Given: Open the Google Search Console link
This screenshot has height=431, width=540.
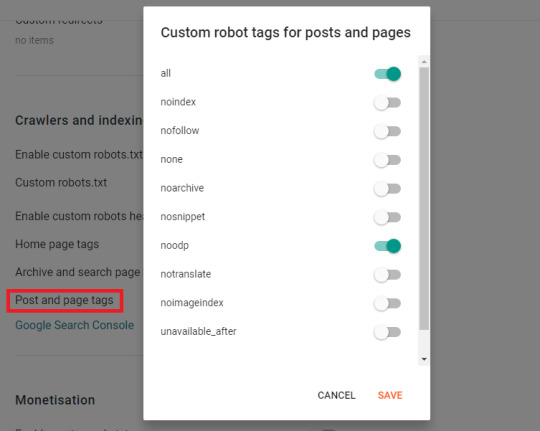Looking at the screenshot, I should (75, 325).
